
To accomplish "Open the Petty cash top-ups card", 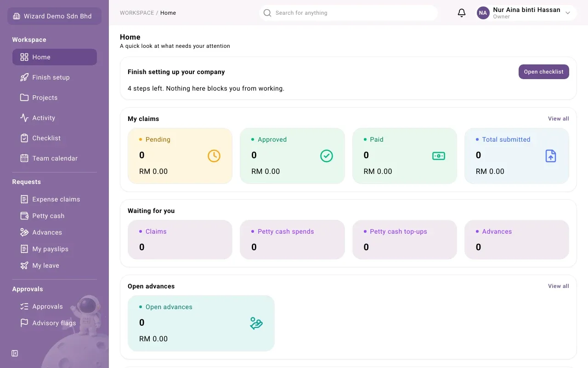I will [405, 240].
